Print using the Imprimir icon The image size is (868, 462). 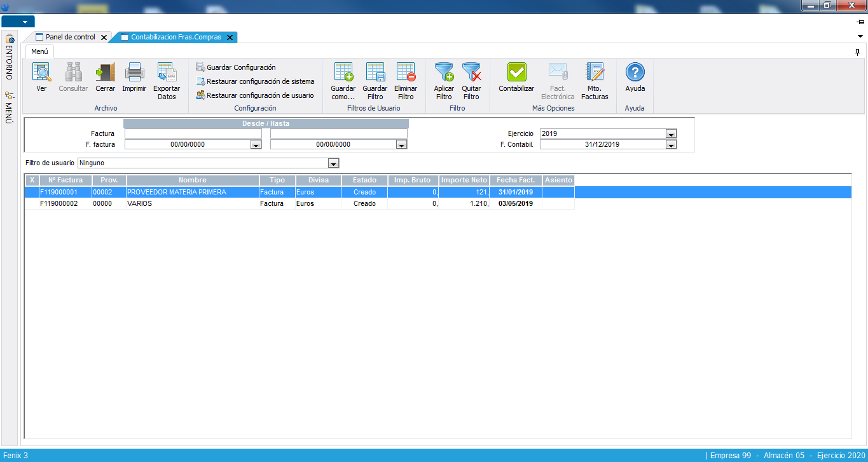[134, 72]
